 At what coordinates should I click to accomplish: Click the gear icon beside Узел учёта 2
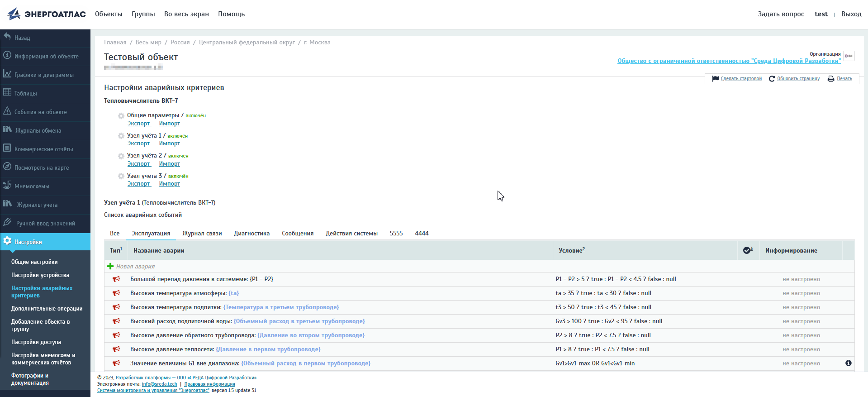pyautogui.click(x=121, y=156)
